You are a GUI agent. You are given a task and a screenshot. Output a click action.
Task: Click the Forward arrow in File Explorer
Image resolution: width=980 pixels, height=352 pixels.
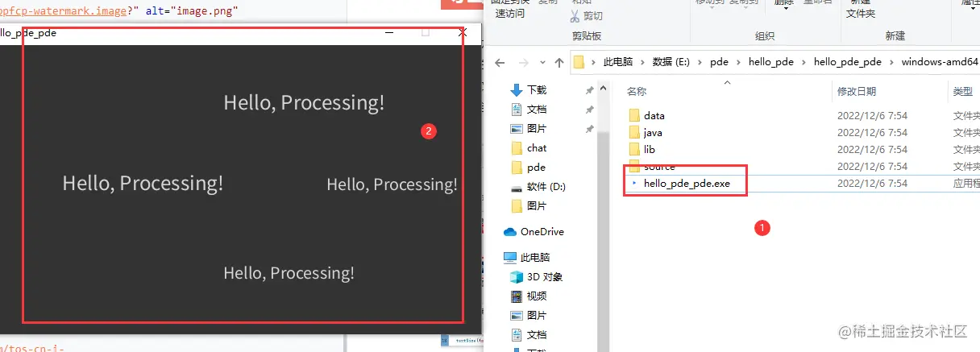[522, 63]
